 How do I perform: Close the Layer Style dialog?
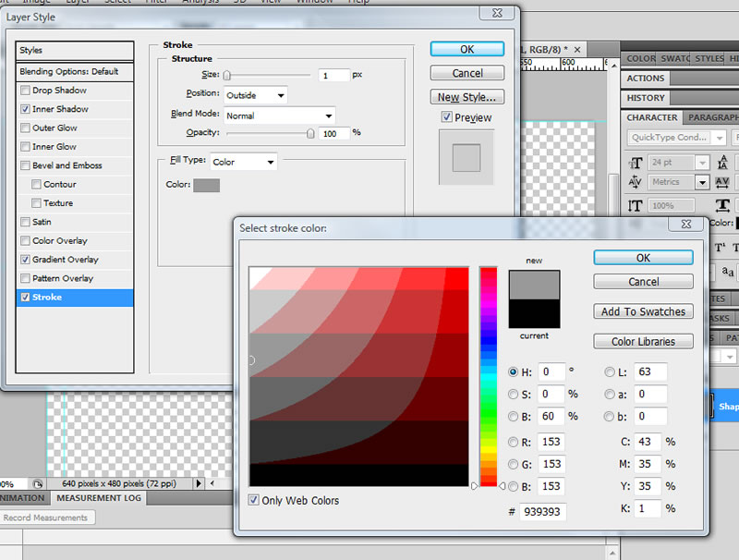pos(497,13)
